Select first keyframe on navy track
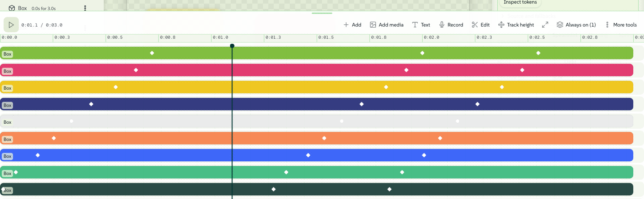The image size is (644, 199). pos(91,104)
